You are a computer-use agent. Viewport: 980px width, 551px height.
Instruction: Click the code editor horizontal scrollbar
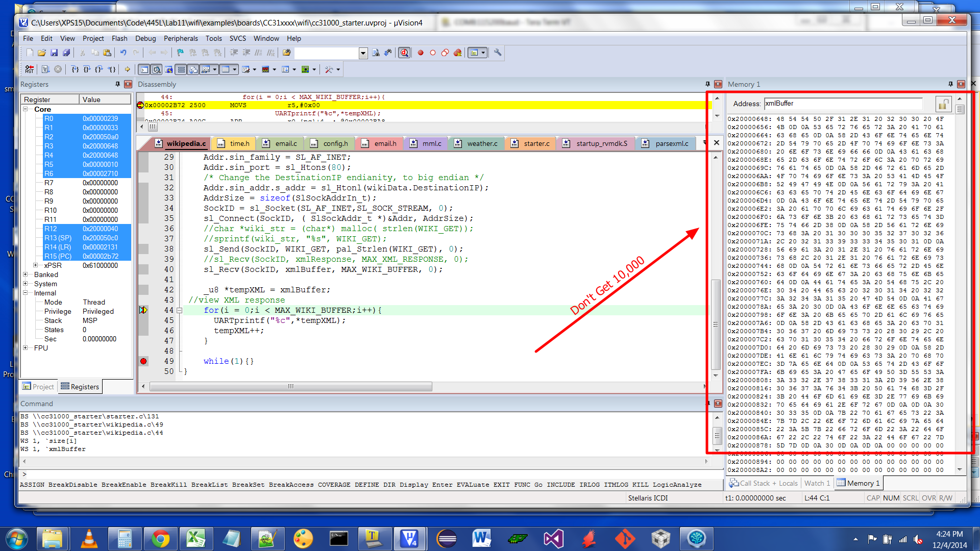tap(291, 387)
